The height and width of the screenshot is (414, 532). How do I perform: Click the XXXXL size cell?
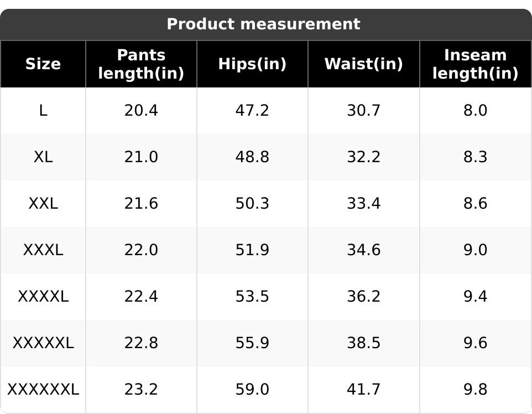(43, 297)
